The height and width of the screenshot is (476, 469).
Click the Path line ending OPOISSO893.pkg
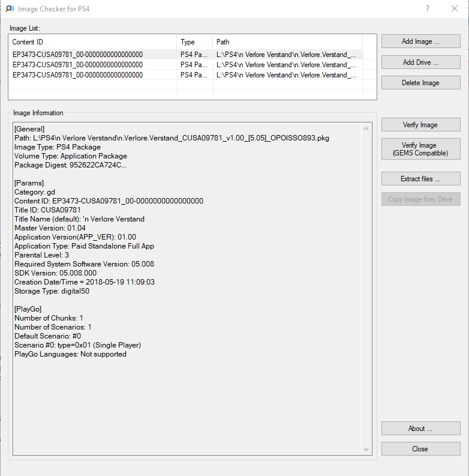click(x=172, y=138)
